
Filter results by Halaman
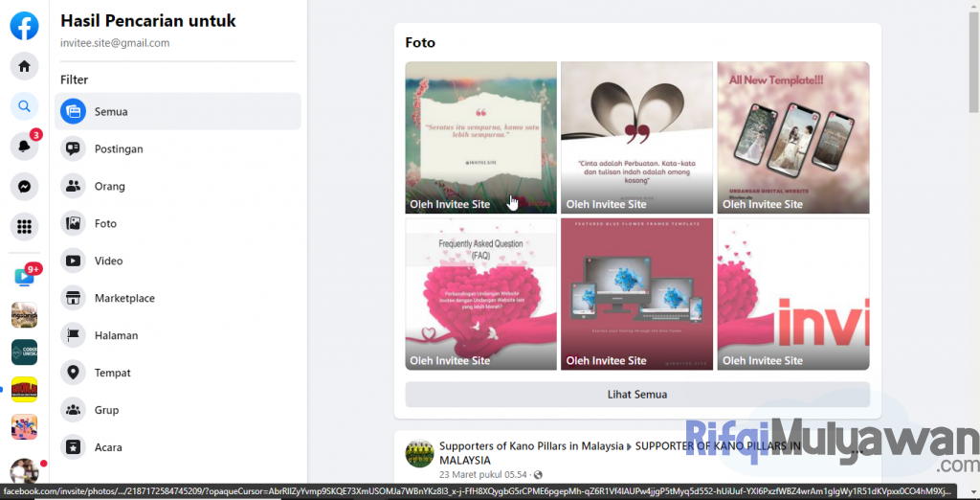coord(116,335)
